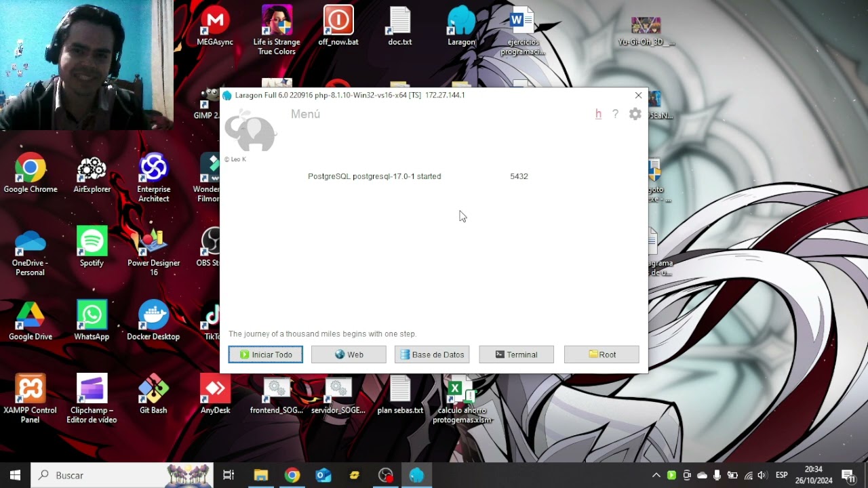Open the Root folder button in Laragon

[601, 354]
